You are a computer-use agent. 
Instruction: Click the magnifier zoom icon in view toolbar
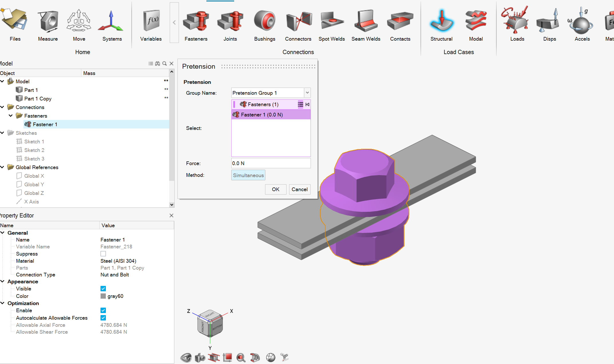(241, 357)
